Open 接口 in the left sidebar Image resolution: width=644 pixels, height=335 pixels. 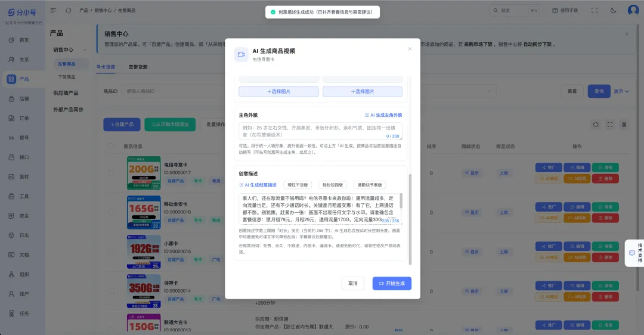19,157
